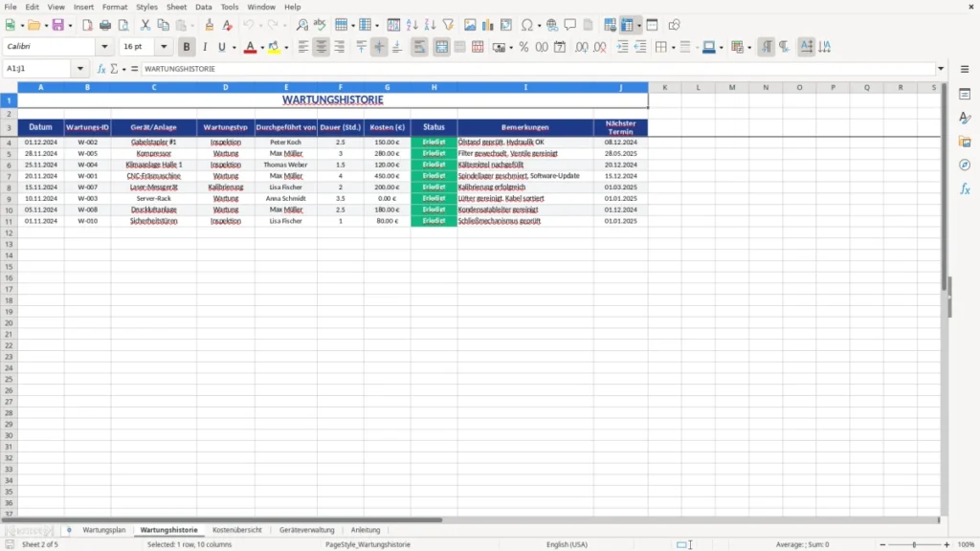Image resolution: width=980 pixels, height=551 pixels.
Task: Toggle Merge and Center Cells button
Action: (x=441, y=47)
